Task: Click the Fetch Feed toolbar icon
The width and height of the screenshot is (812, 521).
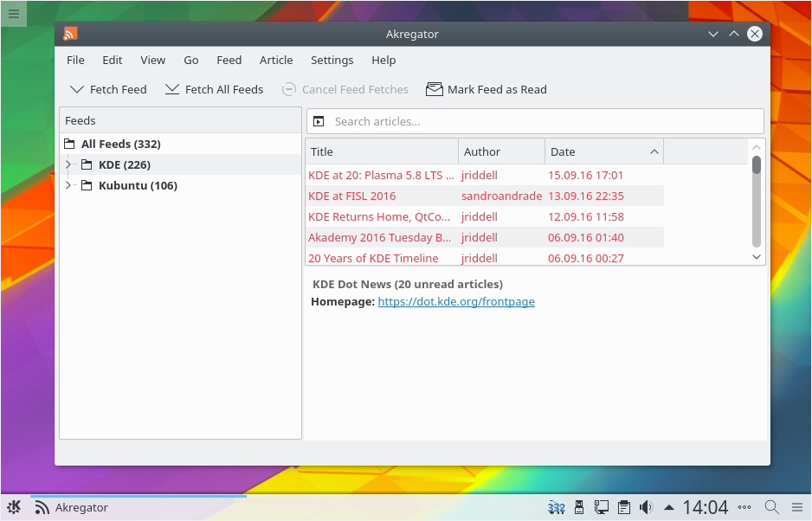Action: pos(77,89)
